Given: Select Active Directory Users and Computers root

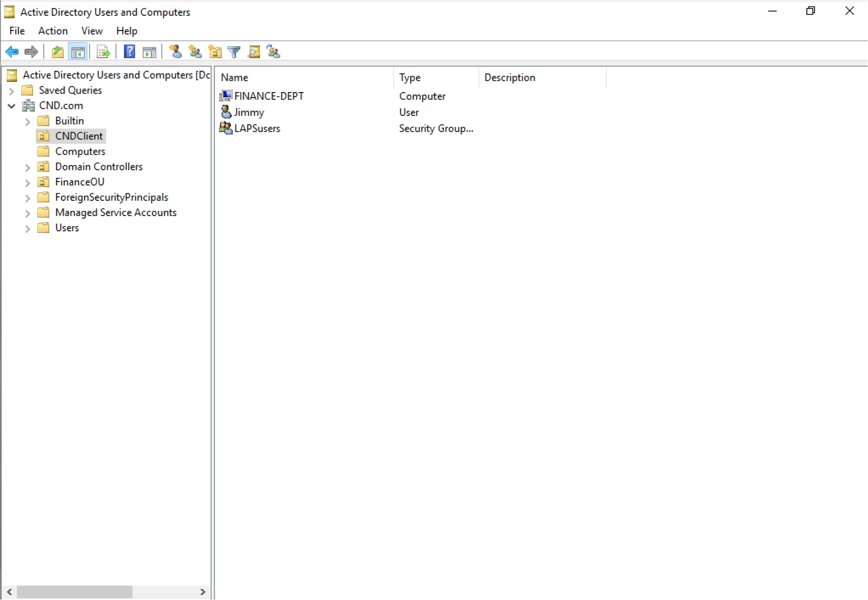Looking at the screenshot, I should pos(116,75).
